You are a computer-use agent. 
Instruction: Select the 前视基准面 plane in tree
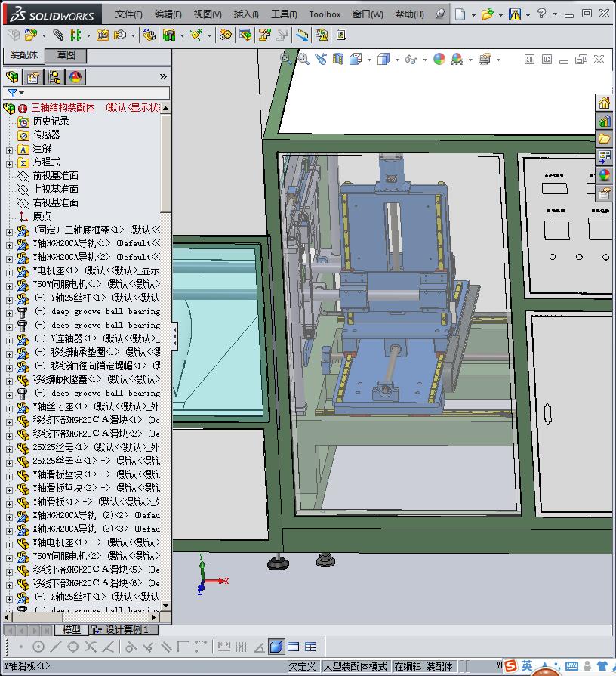55,175
